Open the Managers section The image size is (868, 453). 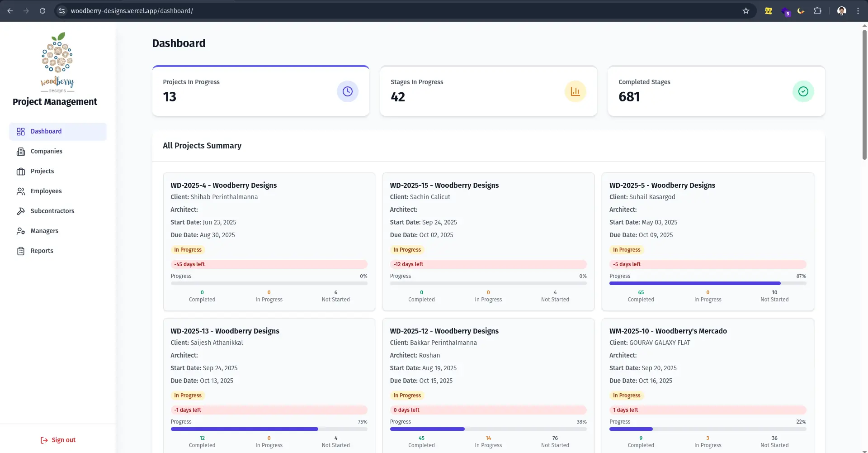click(x=44, y=231)
